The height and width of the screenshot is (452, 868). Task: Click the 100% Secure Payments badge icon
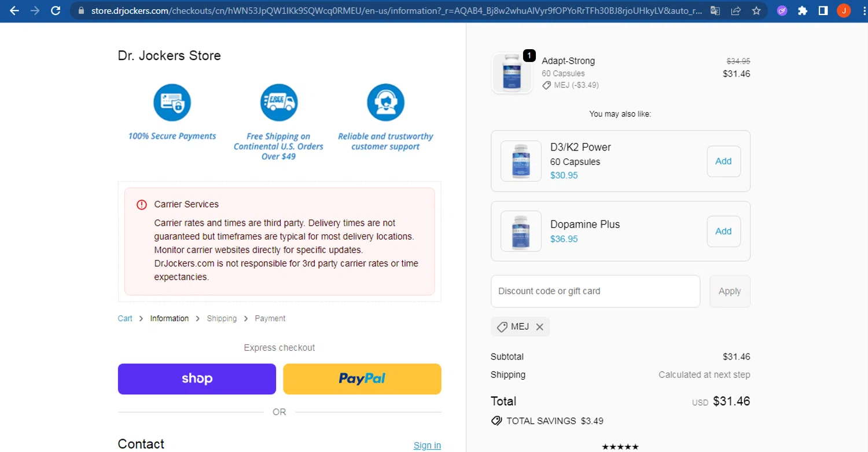click(x=172, y=102)
